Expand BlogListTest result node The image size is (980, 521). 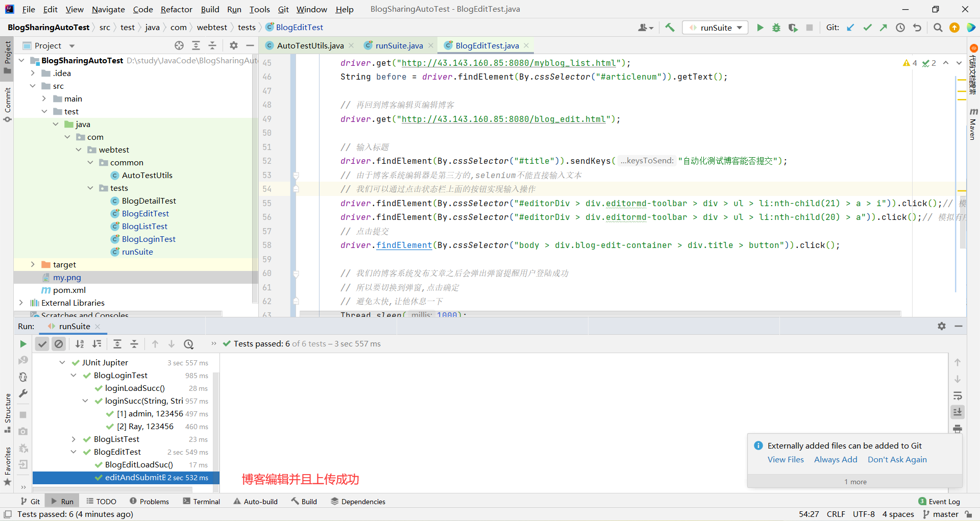pyautogui.click(x=73, y=439)
